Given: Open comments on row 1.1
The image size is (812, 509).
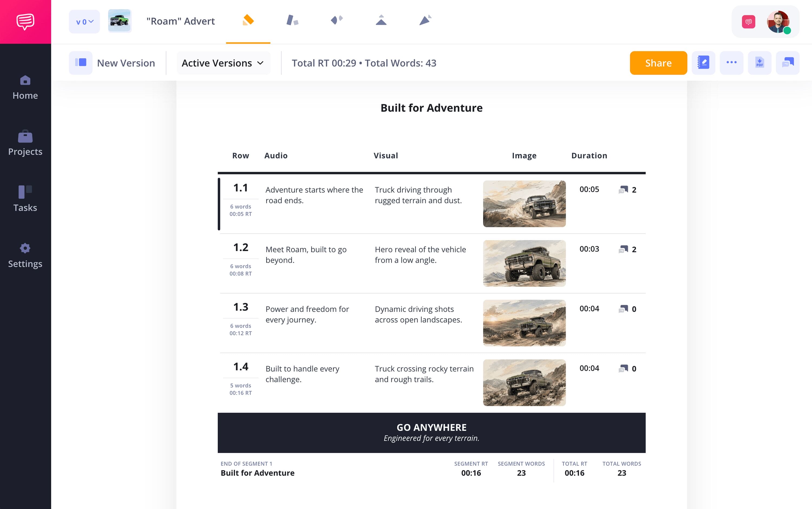Looking at the screenshot, I should [627, 190].
